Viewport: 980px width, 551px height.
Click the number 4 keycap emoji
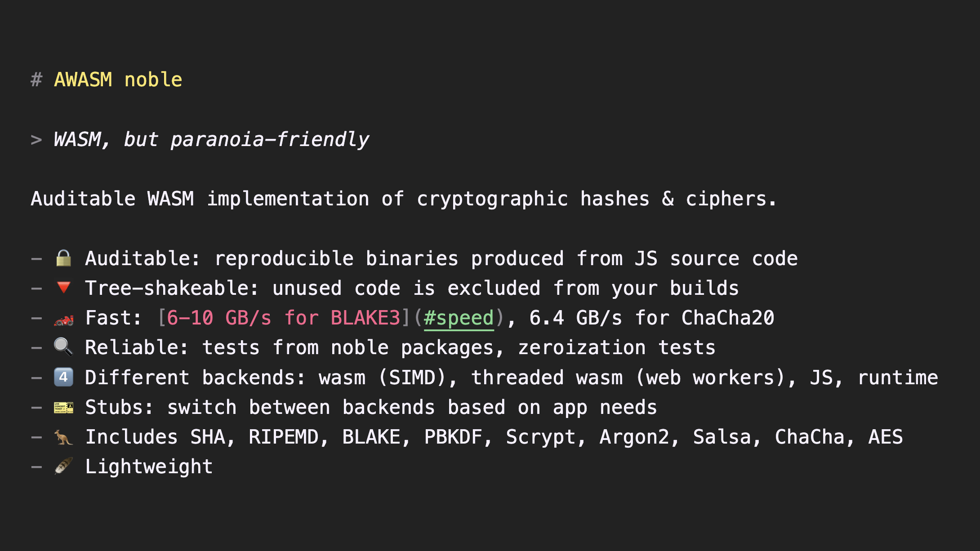[63, 378]
